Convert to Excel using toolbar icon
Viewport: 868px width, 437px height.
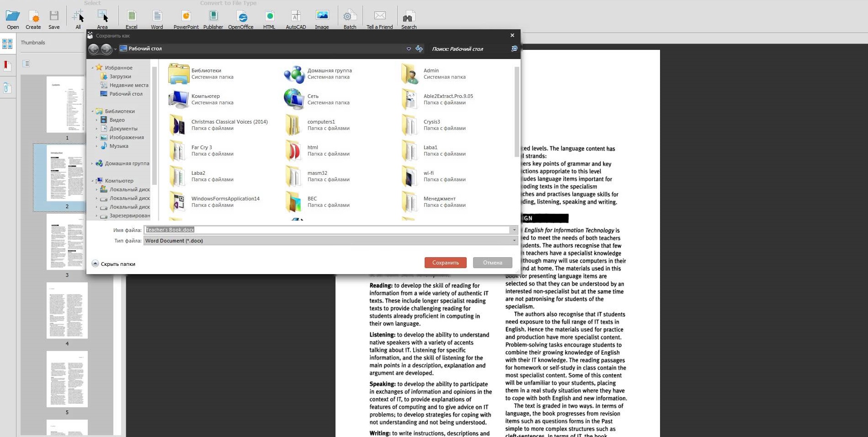pyautogui.click(x=132, y=19)
